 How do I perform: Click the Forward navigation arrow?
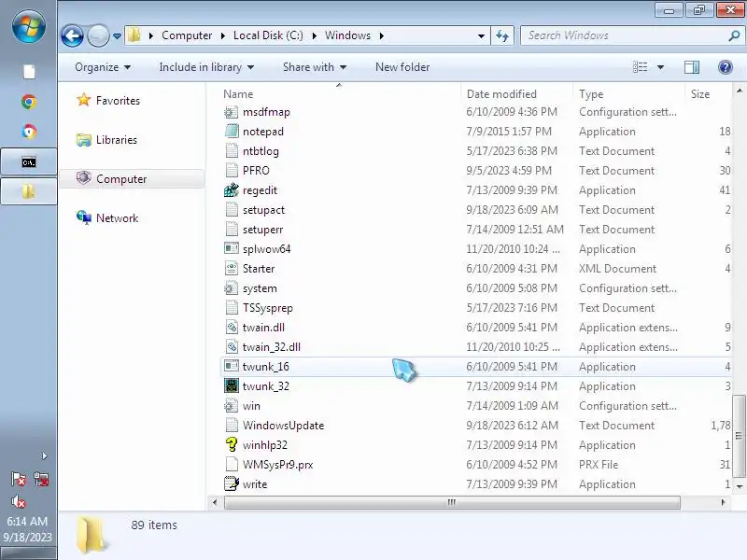click(x=98, y=35)
